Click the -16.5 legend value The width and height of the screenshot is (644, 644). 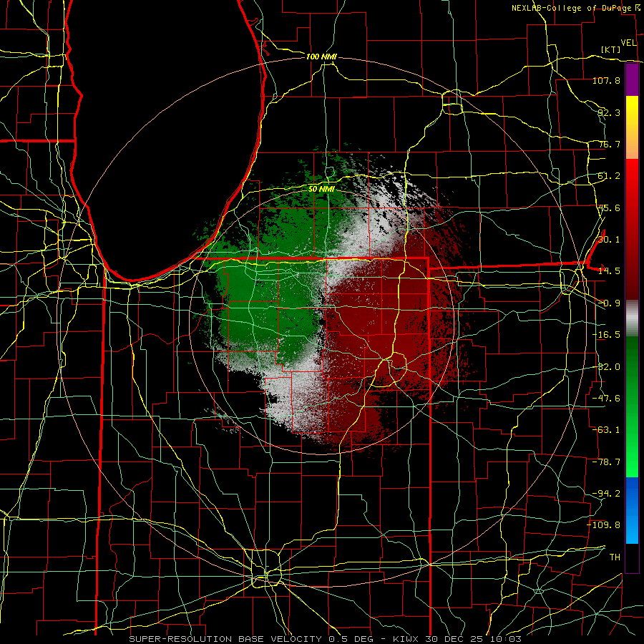click(x=606, y=335)
